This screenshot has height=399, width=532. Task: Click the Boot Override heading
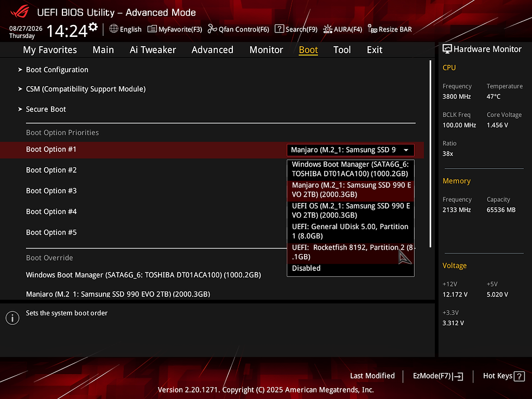49,258
